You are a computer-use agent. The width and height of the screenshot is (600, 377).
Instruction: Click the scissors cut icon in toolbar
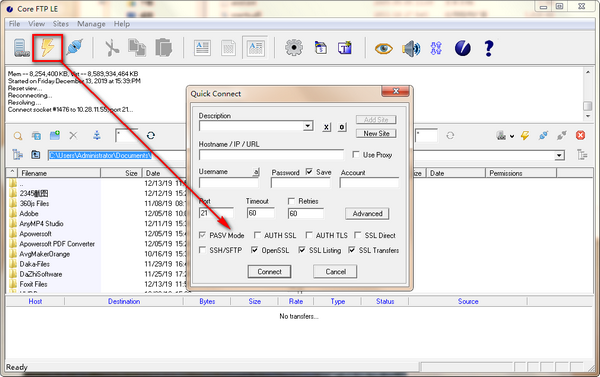click(112, 48)
